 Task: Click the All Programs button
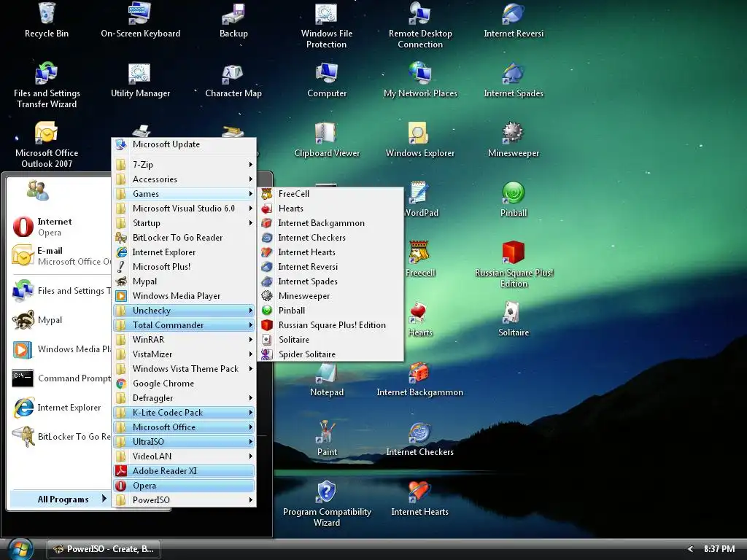coord(61,499)
